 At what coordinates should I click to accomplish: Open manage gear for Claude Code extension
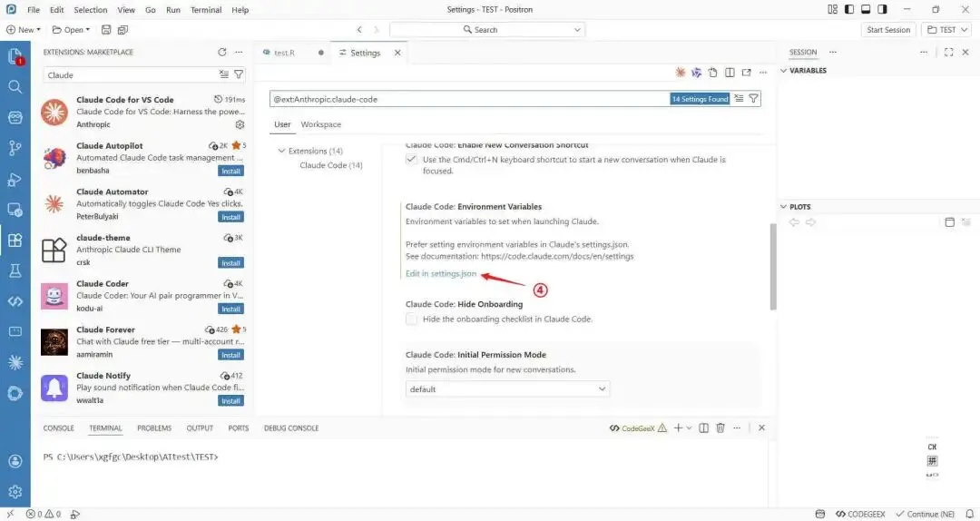[240, 124]
